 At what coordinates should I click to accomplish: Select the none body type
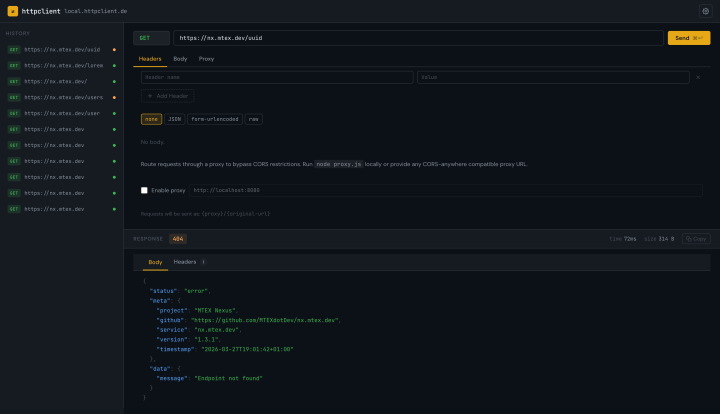pyautogui.click(x=151, y=119)
